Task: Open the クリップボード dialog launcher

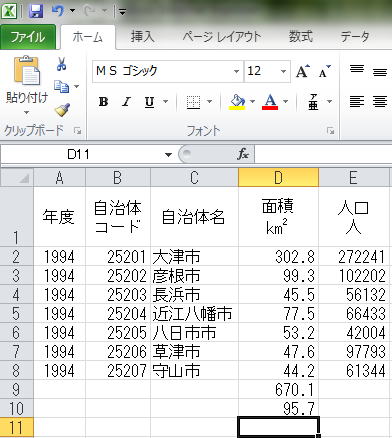Action: [x=77, y=131]
